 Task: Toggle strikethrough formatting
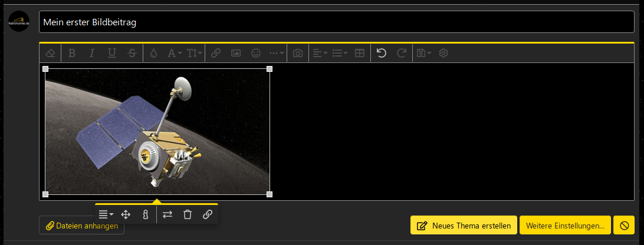point(132,53)
